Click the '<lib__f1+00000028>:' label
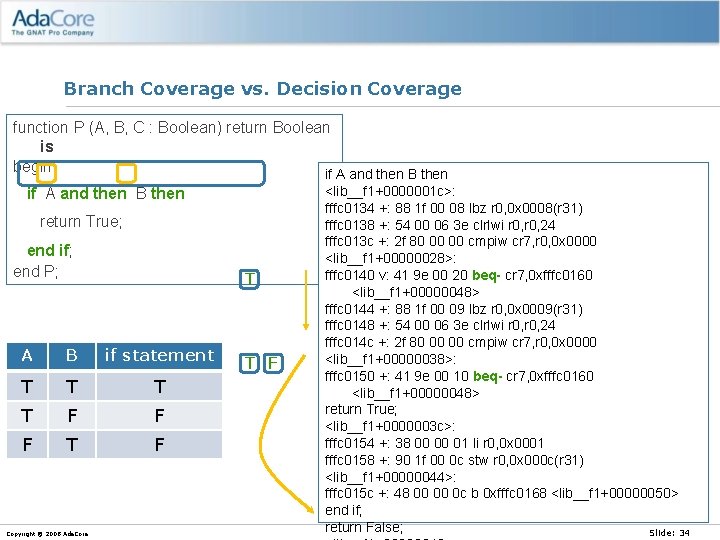Image resolution: width=720 pixels, height=540 pixels. pos(390,259)
